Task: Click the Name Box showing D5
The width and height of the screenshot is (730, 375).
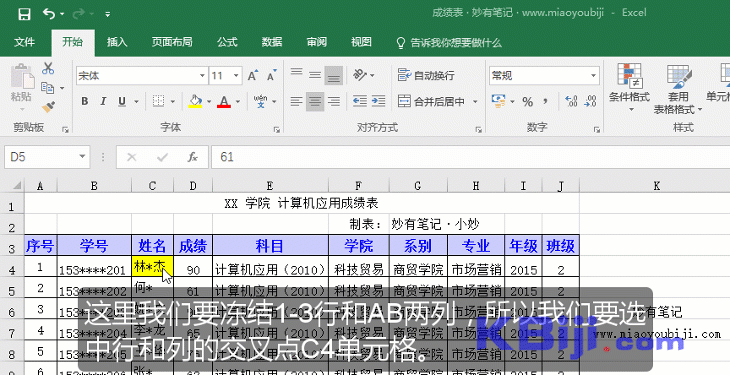Action: tap(47, 157)
